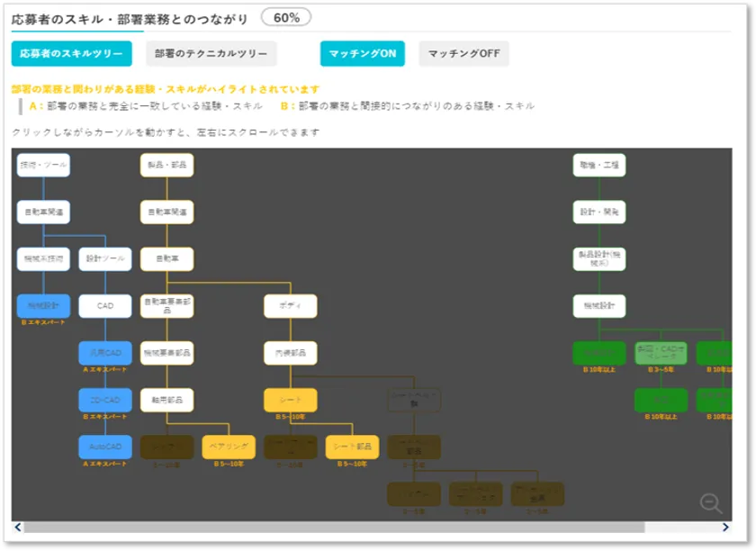Switch to 応募者のスキルツリー tab
Viewport: 756px width, 551px height.
tap(72, 54)
